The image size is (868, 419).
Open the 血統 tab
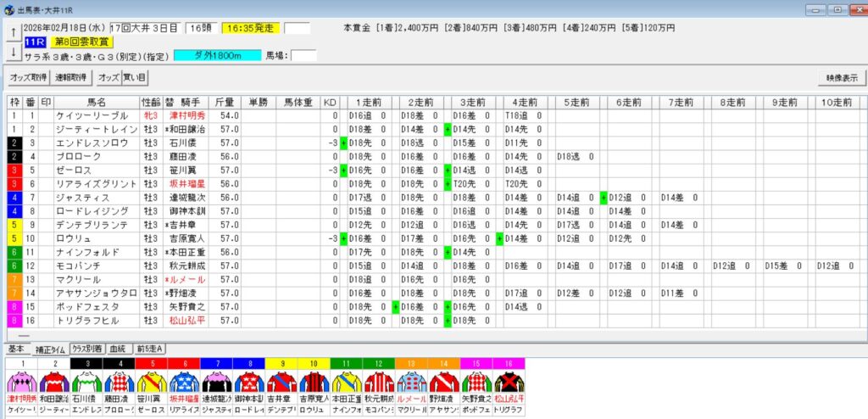(x=118, y=349)
